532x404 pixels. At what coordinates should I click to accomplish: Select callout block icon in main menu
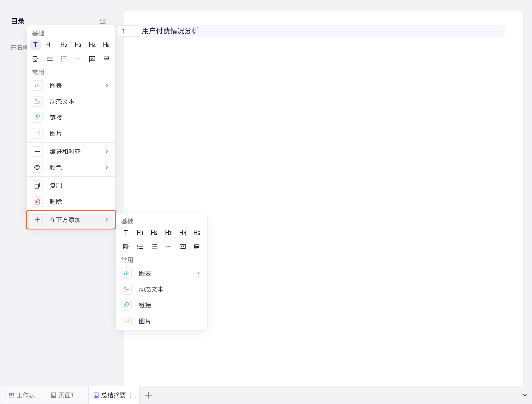pyautogui.click(x=106, y=59)
